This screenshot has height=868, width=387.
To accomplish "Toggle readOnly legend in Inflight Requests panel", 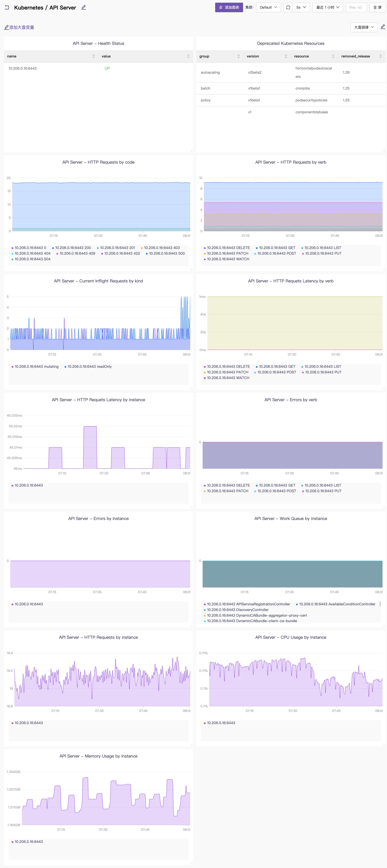I will pyautogui.click(x=88, y=367).
